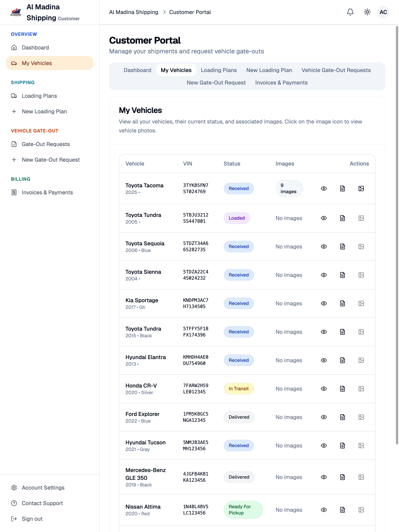View photos image icon for Toyota Tundra 2005
This screenshot has width=399, height=532.
361,218
